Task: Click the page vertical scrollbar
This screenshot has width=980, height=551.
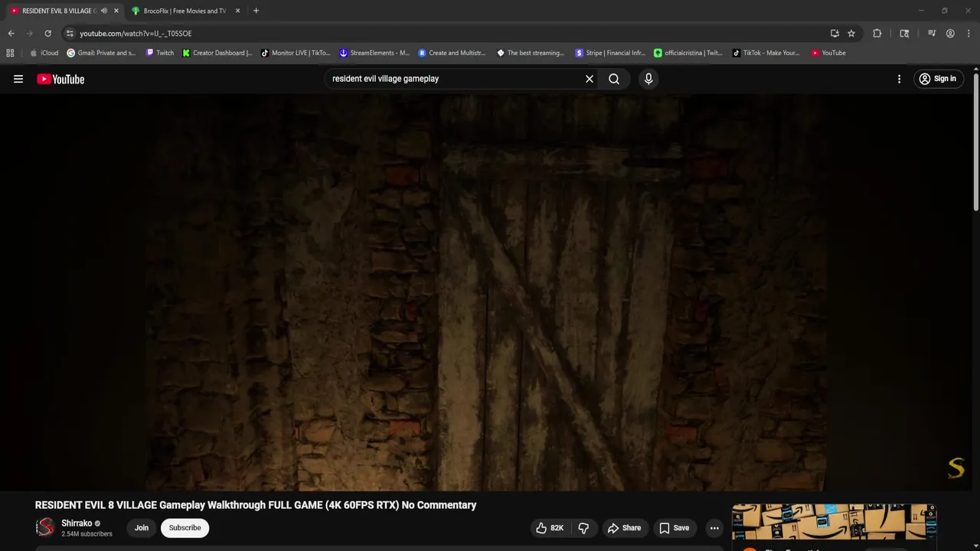Action: click(x=976, y=142)
